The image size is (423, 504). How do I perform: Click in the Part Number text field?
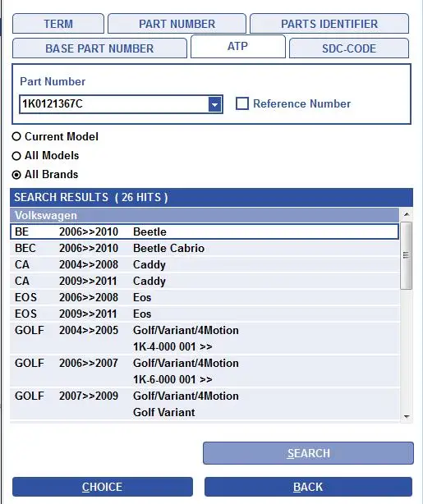point(114,104)
